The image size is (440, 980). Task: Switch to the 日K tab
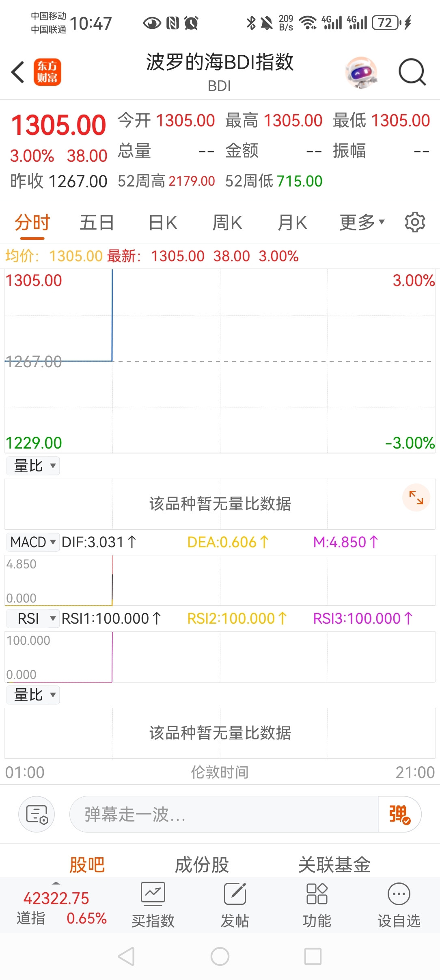point(163,222)
